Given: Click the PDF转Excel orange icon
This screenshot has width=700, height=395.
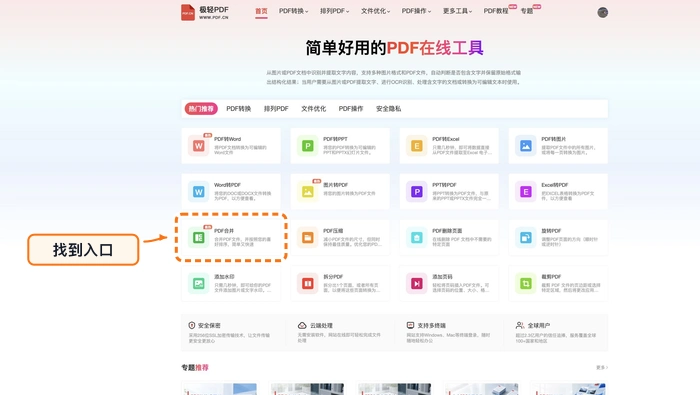Looking at the screenshot, I should [417, 146].
